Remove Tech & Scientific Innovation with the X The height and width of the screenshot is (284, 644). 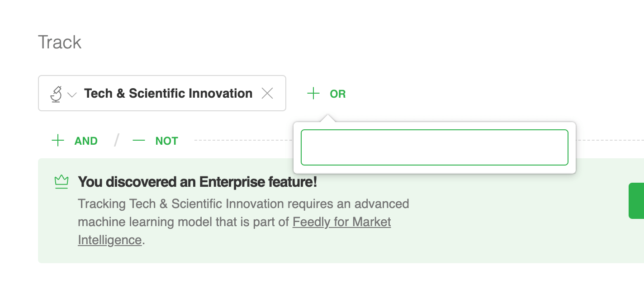click(268, 94)
